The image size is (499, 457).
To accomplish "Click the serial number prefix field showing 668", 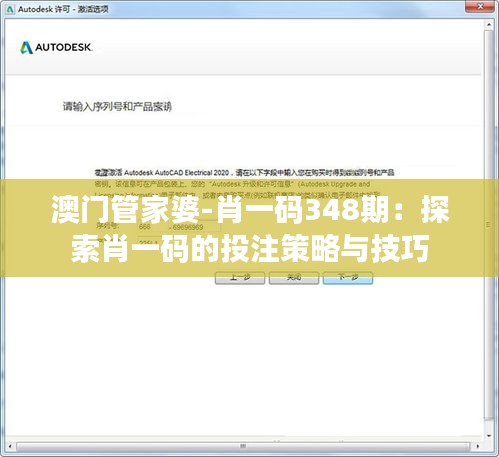I will (152, 227).
